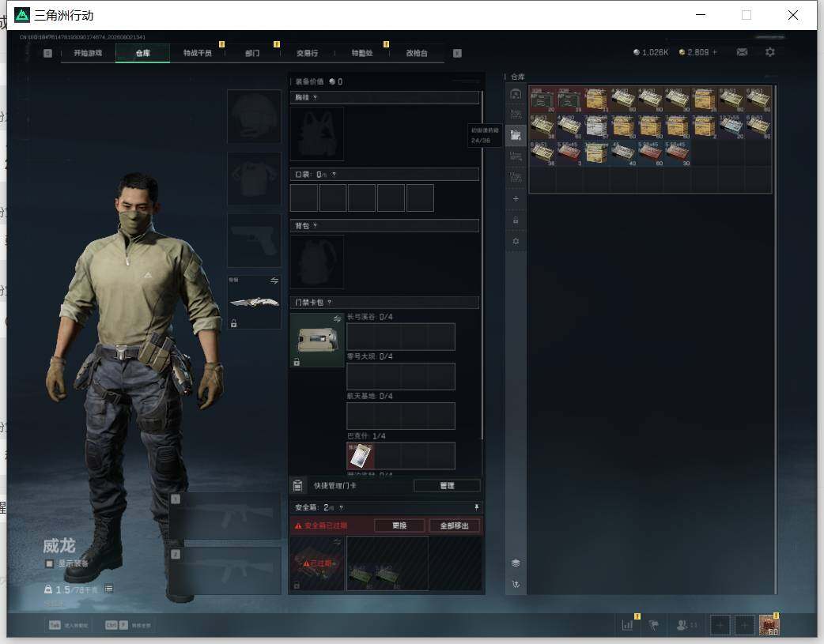The width and height of the screenshot is (824, 644).
Task: Select the blue 12.7x55 ammo box
Action: point(731,126)
